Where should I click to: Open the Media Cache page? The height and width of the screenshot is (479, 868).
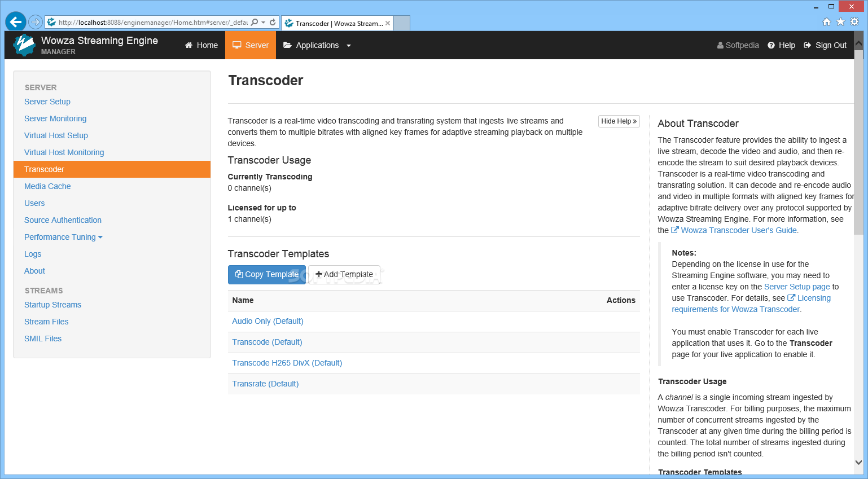pyautogui.click(x=47, y=186)
